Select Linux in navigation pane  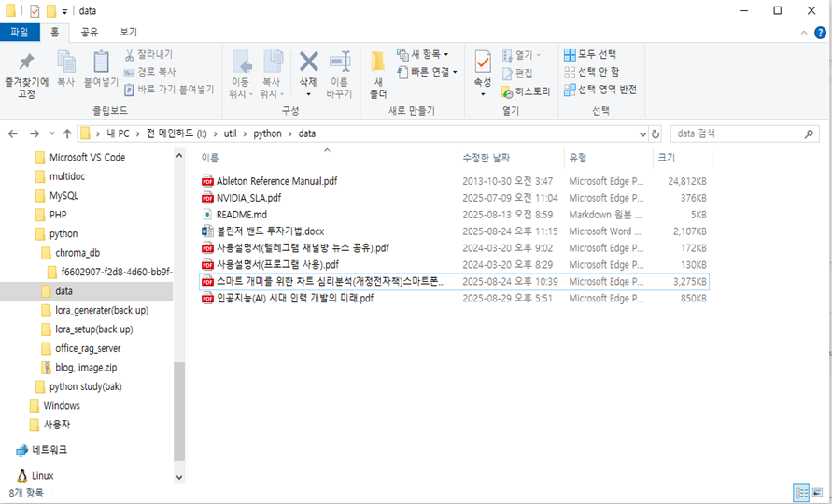point(42,475)
